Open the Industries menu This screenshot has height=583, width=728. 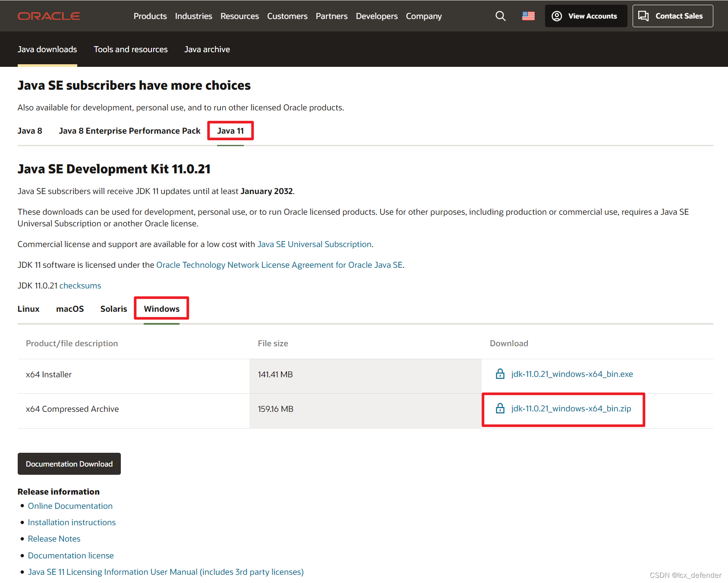194,16
